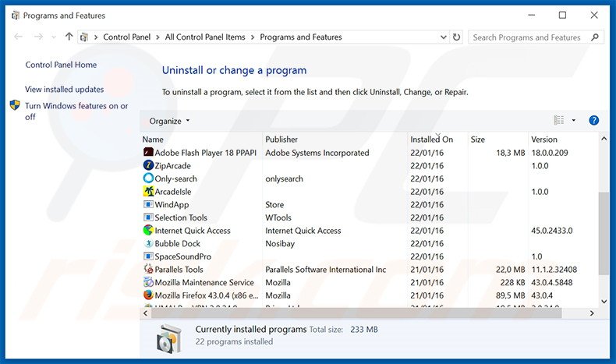Sort by the Publisher column header
616x364 pixels.
[335, 140]
